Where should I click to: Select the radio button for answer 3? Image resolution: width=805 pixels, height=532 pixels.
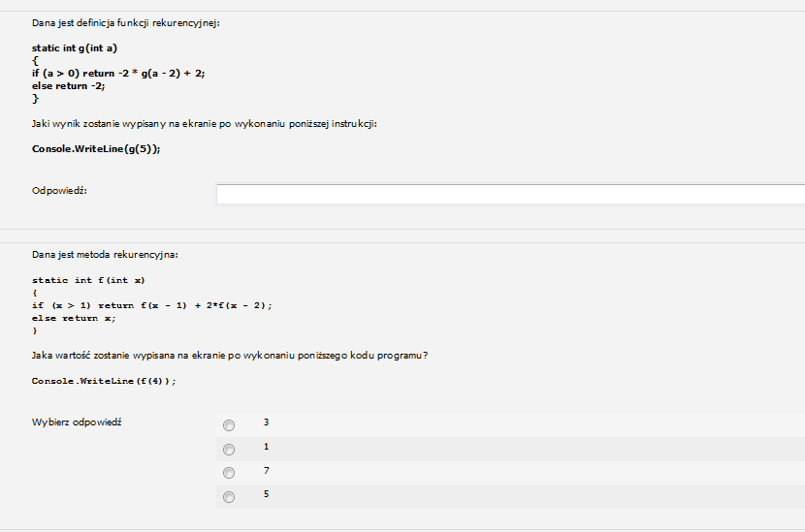tap(229, 425)
